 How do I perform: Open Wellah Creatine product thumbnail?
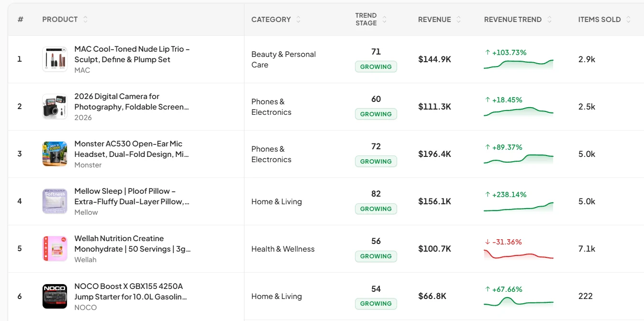tap(55, 249)
